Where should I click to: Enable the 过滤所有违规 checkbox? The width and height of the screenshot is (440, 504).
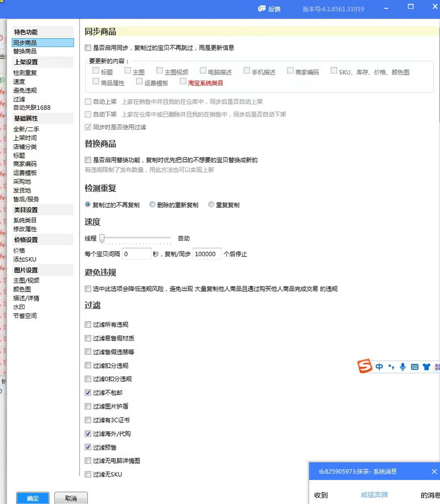coord(88,324)
